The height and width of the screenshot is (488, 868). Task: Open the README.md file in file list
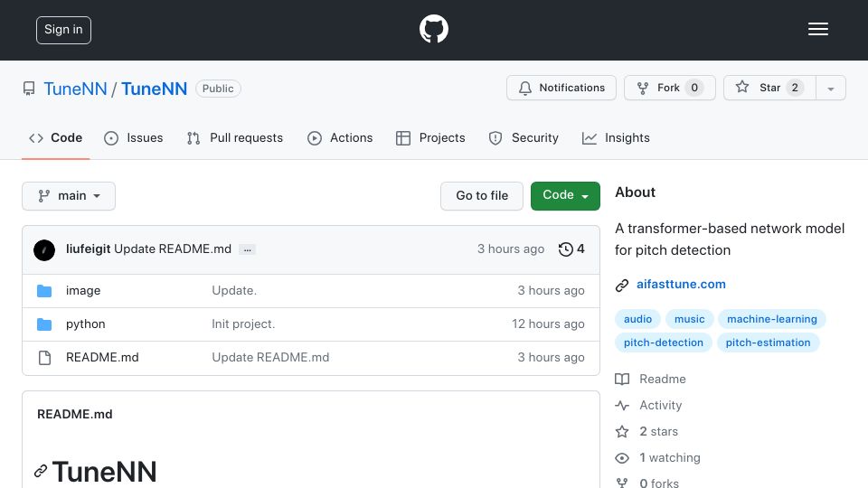pos(102,358)
